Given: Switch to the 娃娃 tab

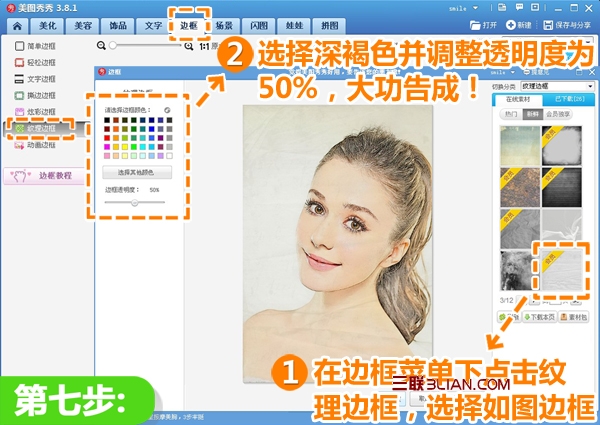Looking at the screenshot, I should (x=294, y=26).
